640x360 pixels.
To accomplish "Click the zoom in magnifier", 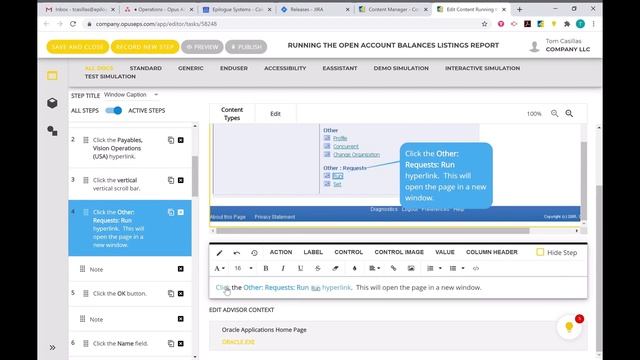I will [x=569, y=113].
